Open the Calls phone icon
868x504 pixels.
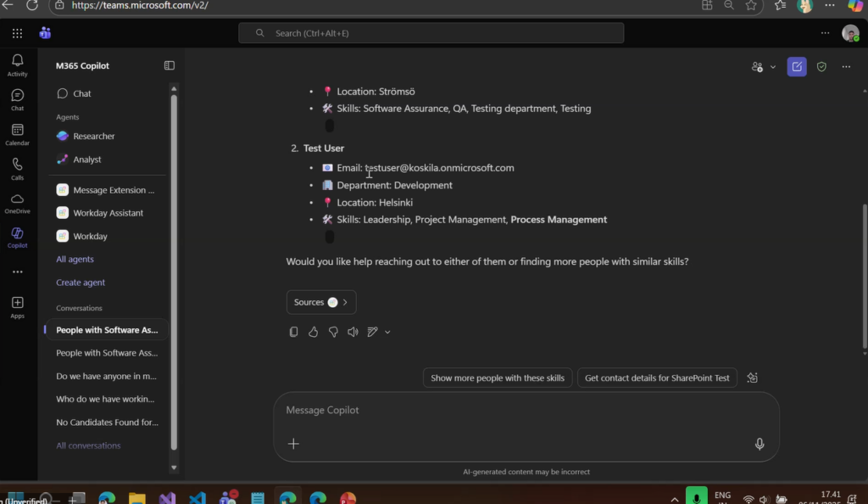pos(17,169)
